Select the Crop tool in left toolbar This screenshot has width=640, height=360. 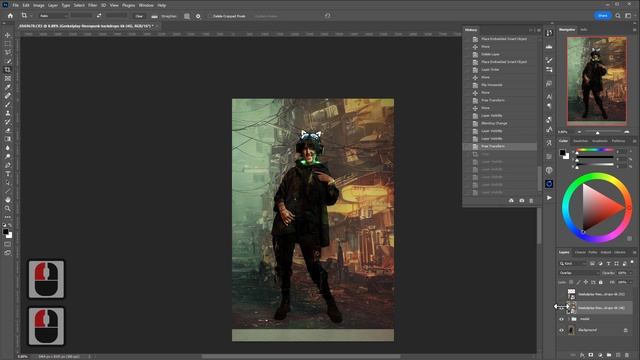tap(8, 70)
